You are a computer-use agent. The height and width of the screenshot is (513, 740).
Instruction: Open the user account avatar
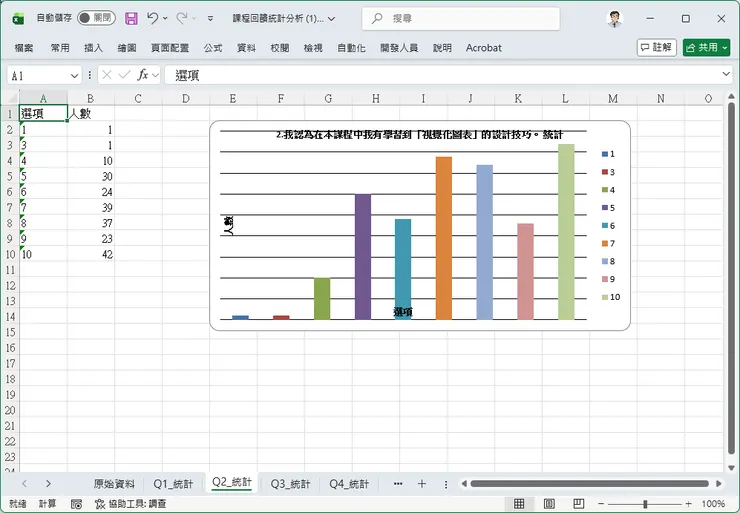tap(614, 18)
